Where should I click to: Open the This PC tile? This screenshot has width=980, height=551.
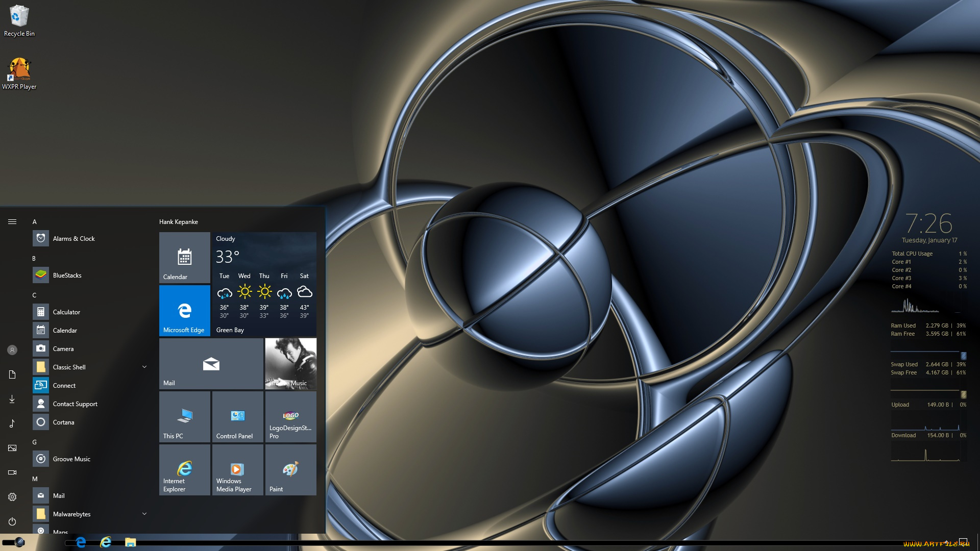184,416
